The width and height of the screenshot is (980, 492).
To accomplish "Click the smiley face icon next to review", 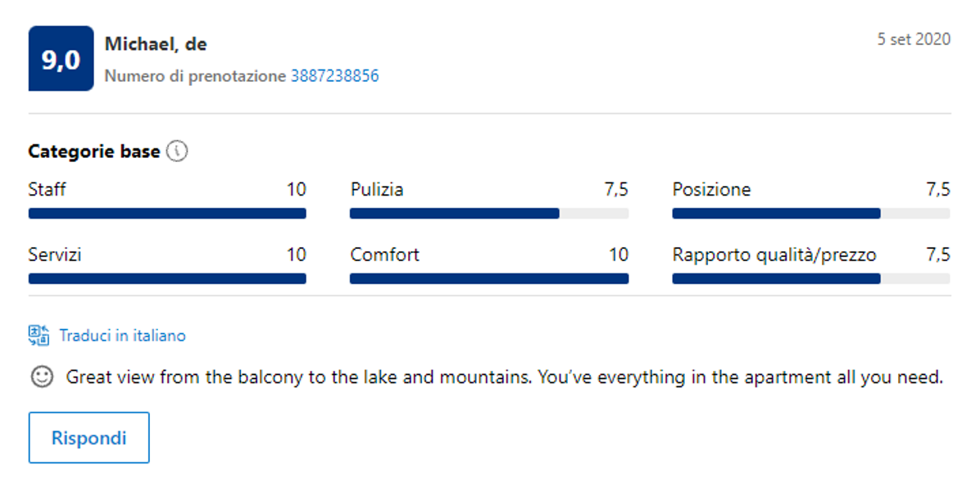I will [42, 377].
